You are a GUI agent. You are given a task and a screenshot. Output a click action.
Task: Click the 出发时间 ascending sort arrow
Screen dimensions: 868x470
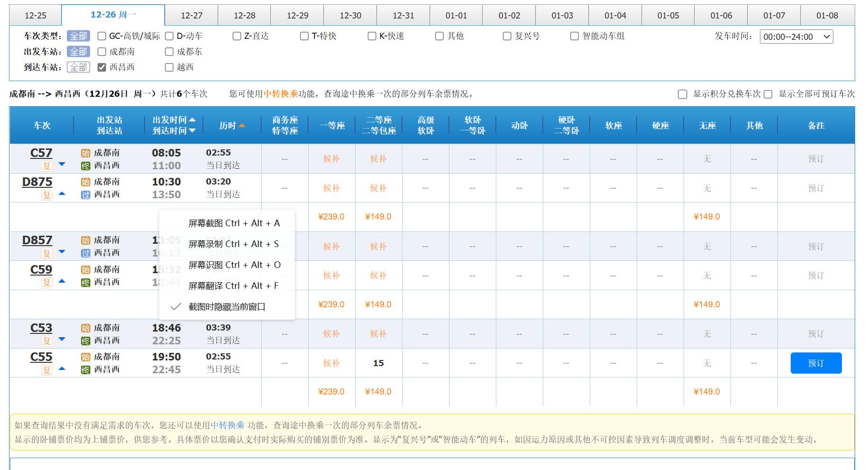coord(192,120)
